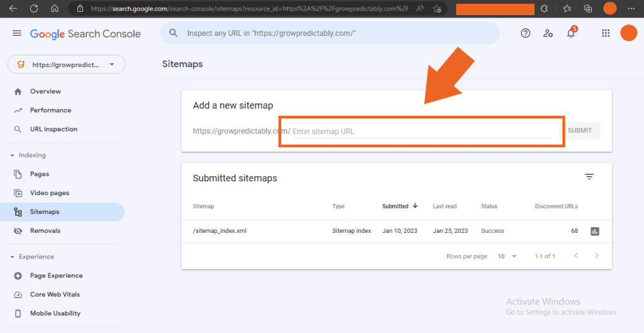Click the SUBMIT sitemap button
This screenshot has width=644, height=333.
tap(579, 131)
